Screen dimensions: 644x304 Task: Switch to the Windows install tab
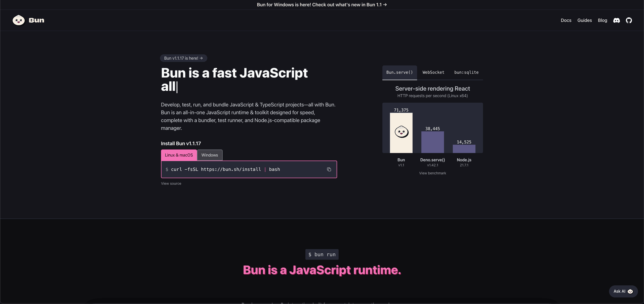pos(210,155)
